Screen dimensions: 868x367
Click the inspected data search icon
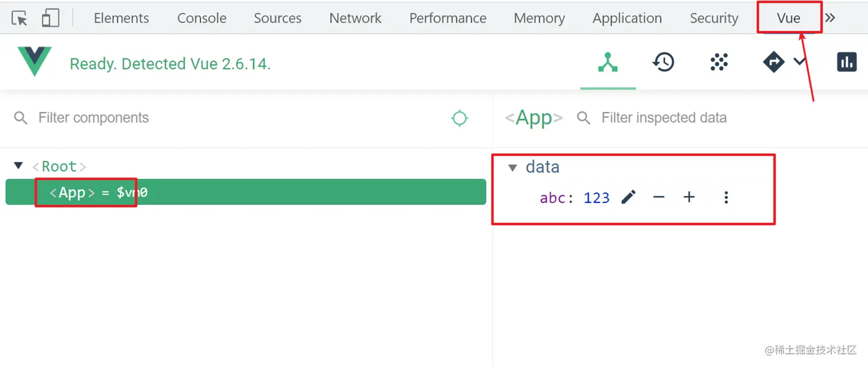584,118
